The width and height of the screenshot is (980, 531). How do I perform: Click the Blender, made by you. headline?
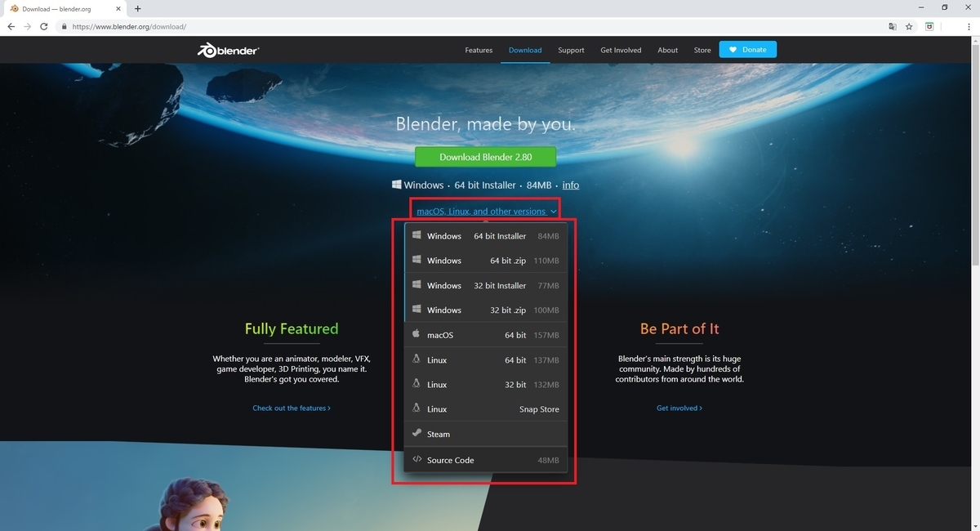tap(486, 125)
